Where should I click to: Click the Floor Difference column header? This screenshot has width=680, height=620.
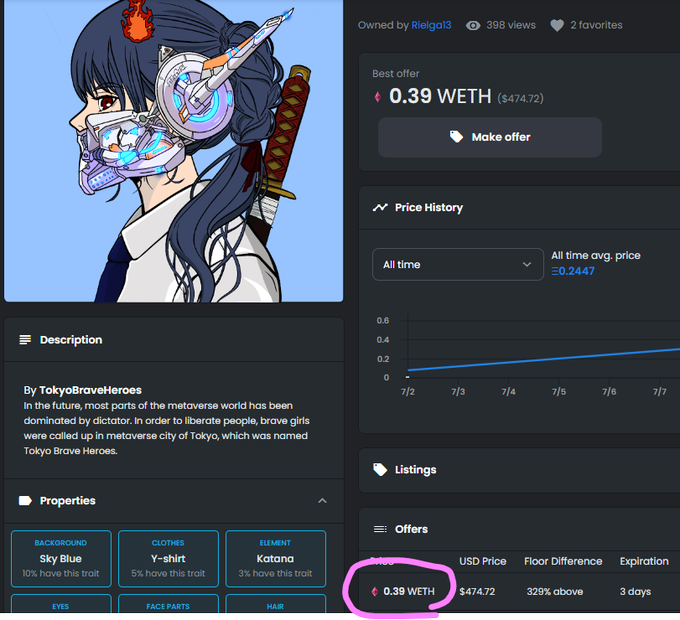(x=563, y=561)
